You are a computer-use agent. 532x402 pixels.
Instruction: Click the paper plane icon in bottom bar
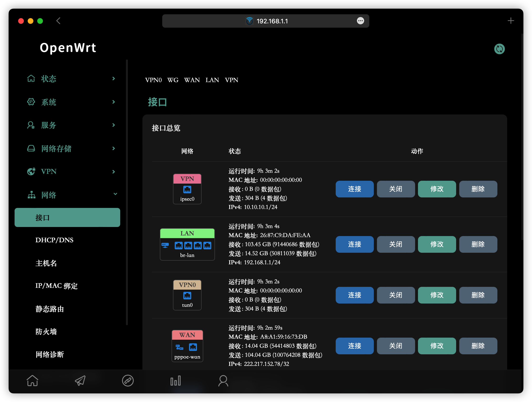pos(80,381)
